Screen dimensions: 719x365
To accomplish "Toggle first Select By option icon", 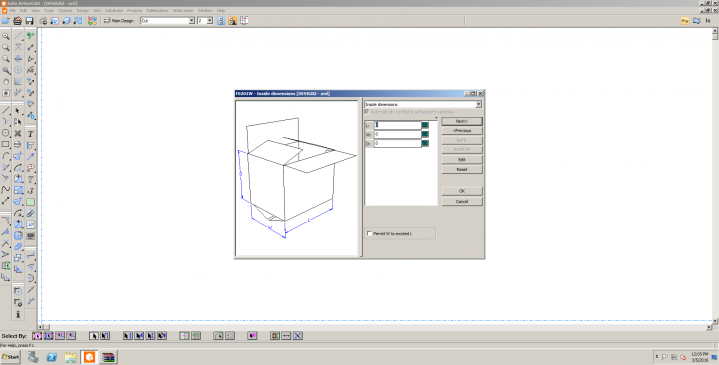I will 37,336.
